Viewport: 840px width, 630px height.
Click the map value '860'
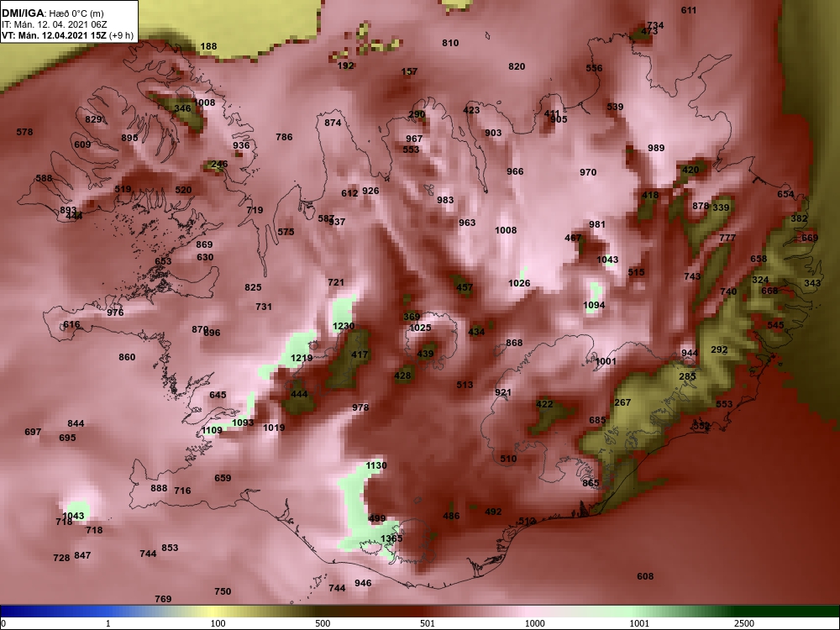[127, 357]
